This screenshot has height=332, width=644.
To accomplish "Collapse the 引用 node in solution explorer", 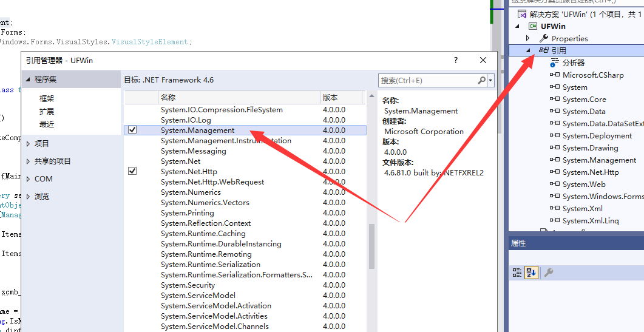I will [527, 50].
